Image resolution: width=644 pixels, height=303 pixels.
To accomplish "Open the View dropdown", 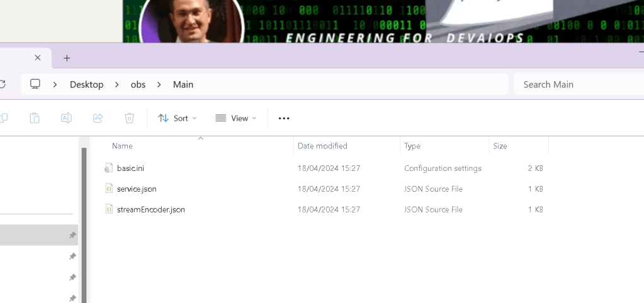I will point(236,118).
